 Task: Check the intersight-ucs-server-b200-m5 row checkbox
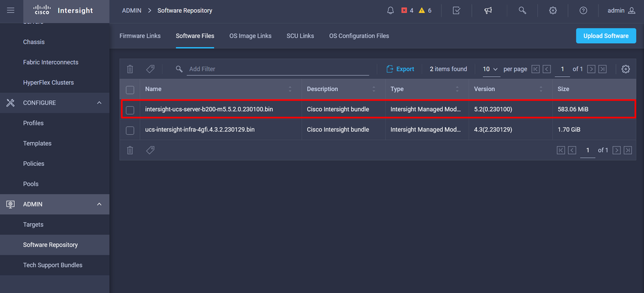pos(130,110)
